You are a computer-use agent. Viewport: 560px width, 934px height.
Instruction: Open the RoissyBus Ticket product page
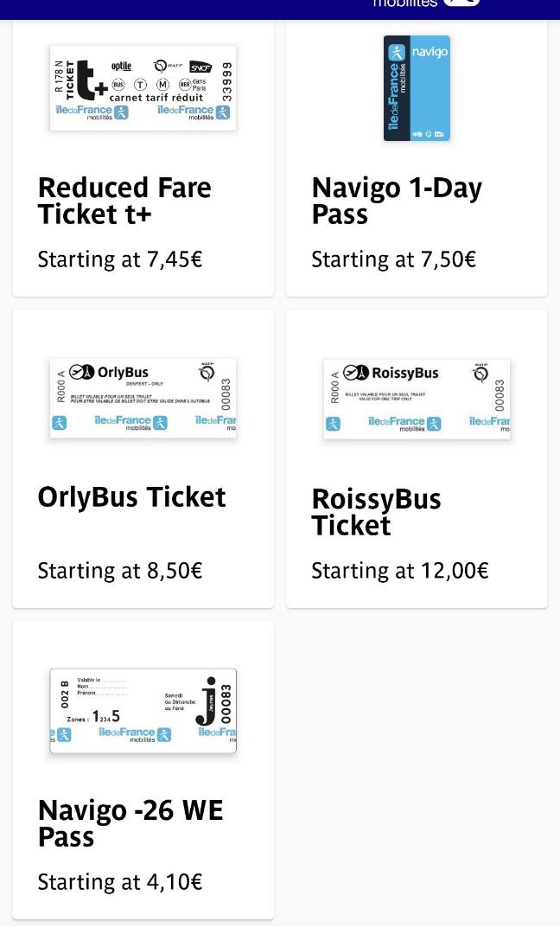[x=376, y=510]
